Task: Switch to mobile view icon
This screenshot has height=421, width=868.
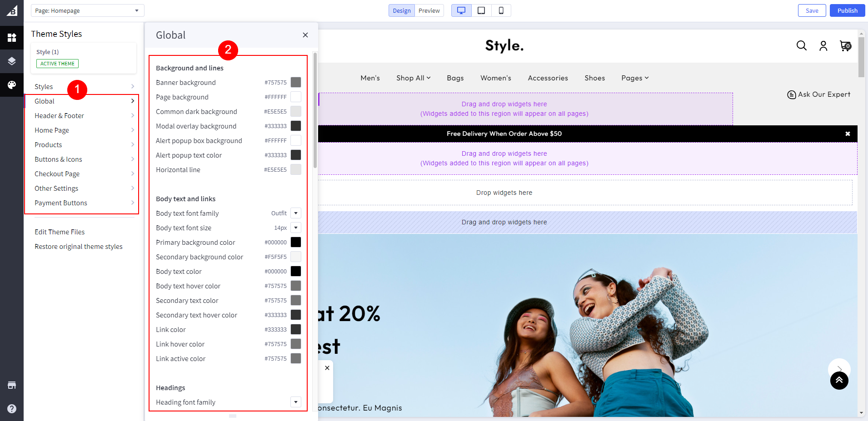Action: coord(501,10)
